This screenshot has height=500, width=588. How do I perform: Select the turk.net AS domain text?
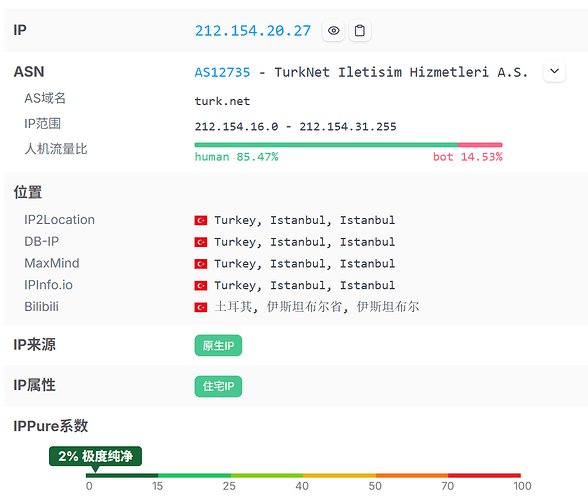point(222,101)
